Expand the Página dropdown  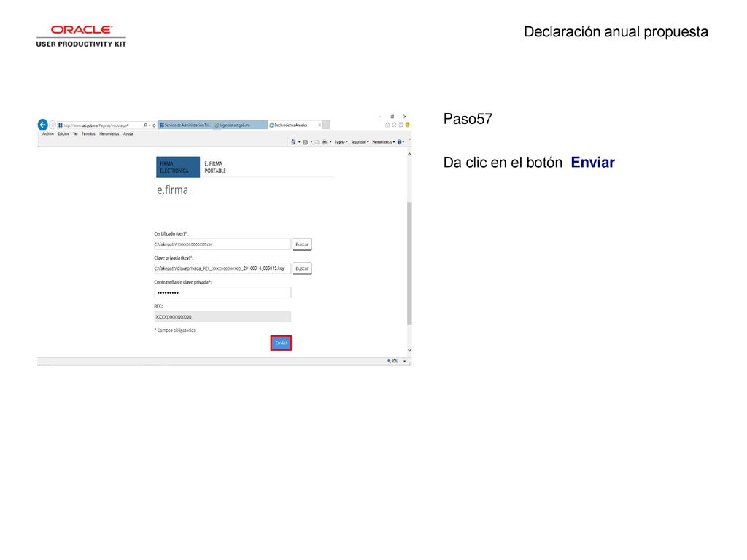(x=341, y=142)
